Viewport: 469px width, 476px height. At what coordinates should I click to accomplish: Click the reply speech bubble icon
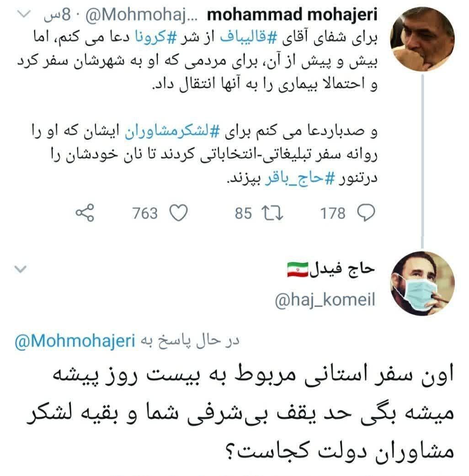pos(366,213)
